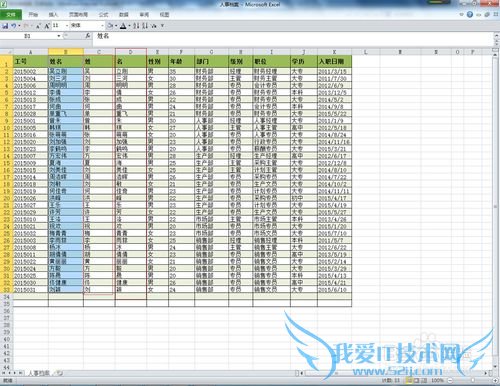Open the green 文件 File tab
The image size is (500, 386).
(x=11, y=15)
